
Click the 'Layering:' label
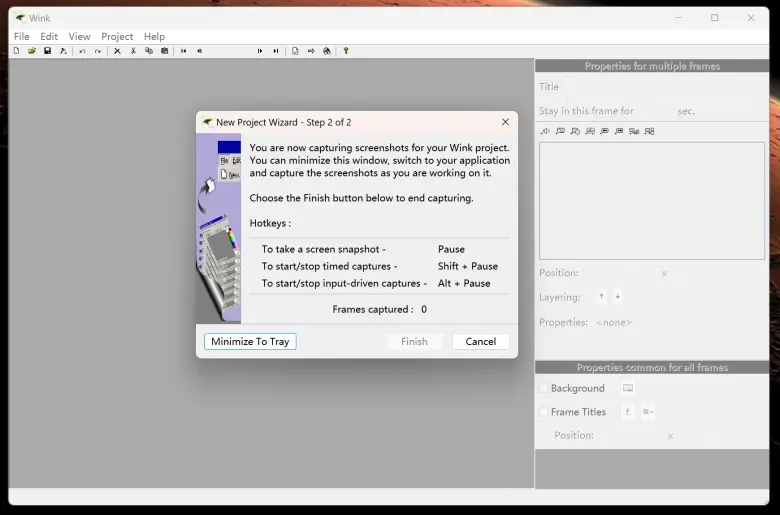click(x=560, y=298)
